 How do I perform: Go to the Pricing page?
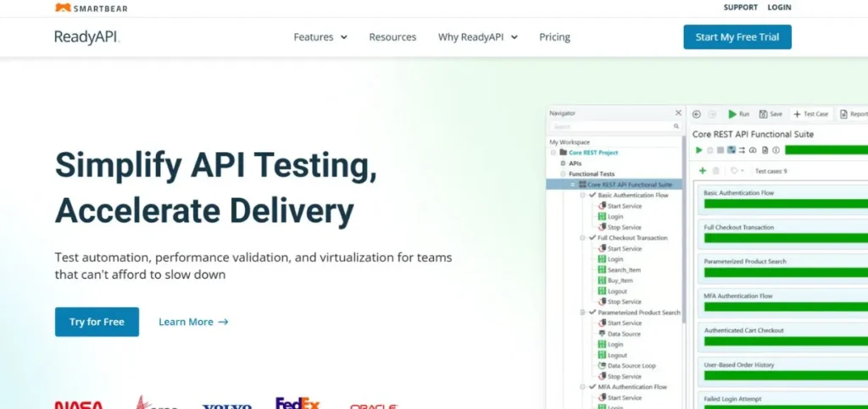[x=554, y=37]
